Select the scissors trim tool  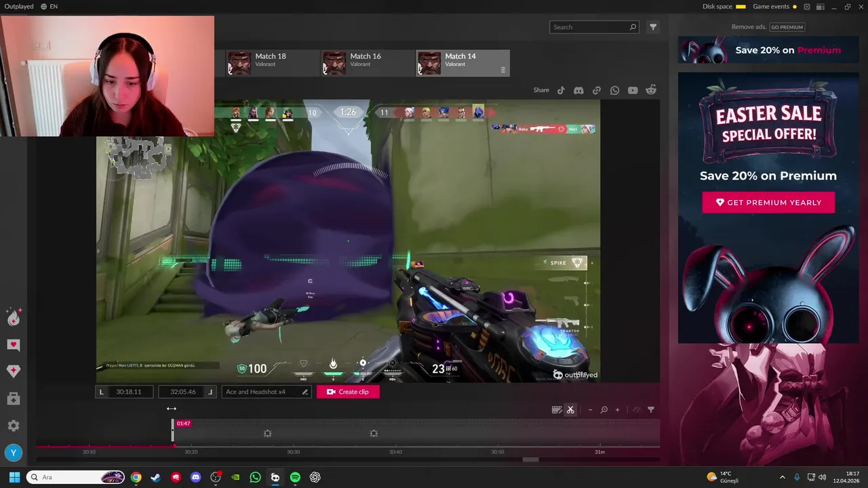coord(570,409)
